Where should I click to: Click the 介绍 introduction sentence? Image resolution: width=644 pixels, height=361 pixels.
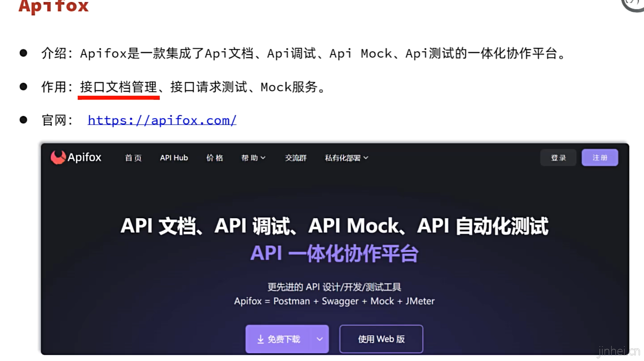click(303, 54)
